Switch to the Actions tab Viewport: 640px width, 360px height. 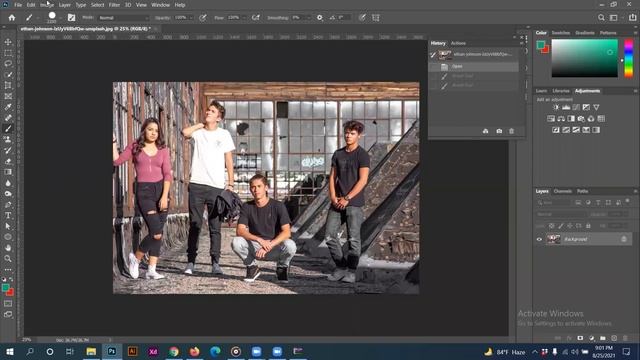(x=458, y=43)
